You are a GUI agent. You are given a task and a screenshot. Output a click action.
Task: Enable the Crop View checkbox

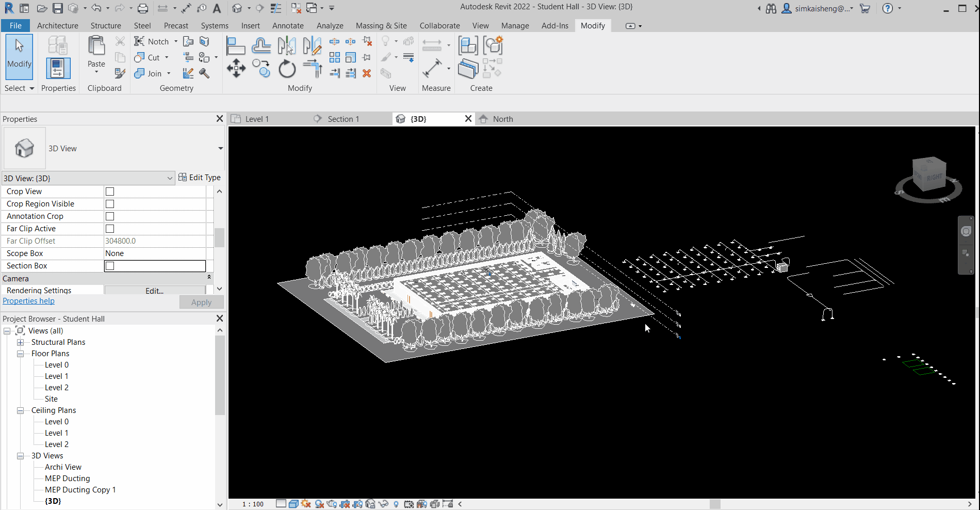click(x=110, y=192)
